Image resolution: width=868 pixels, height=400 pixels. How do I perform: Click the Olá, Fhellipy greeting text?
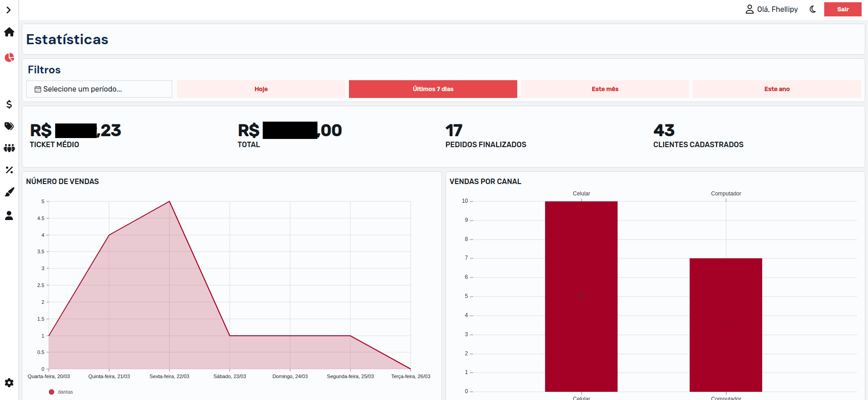[x=777, y=9]
